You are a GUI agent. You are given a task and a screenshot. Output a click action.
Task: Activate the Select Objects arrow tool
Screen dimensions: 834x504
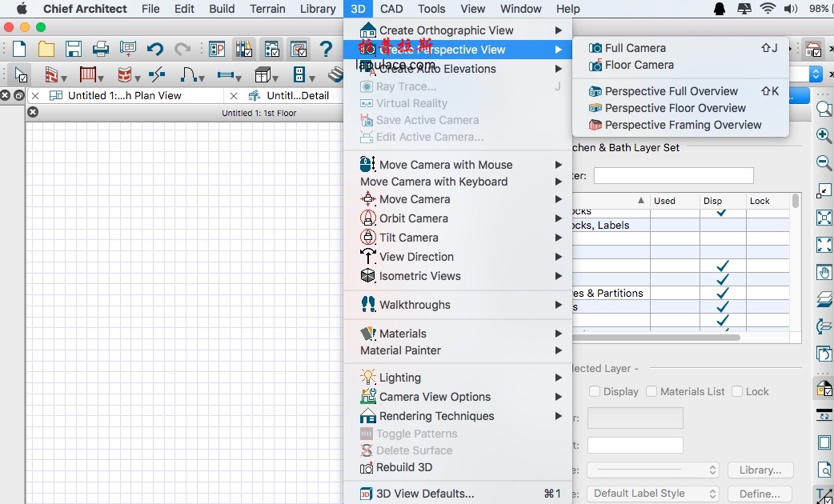[21, 75]
